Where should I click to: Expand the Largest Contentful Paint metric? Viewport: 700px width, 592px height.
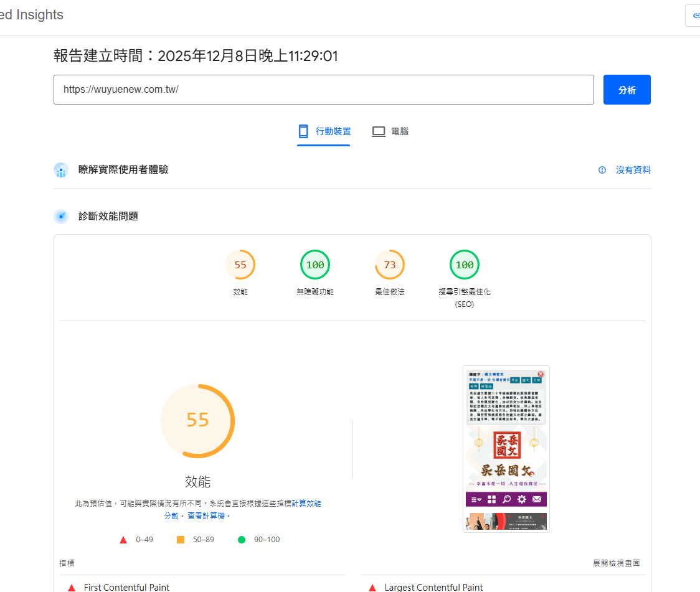[x=433, y=587]
